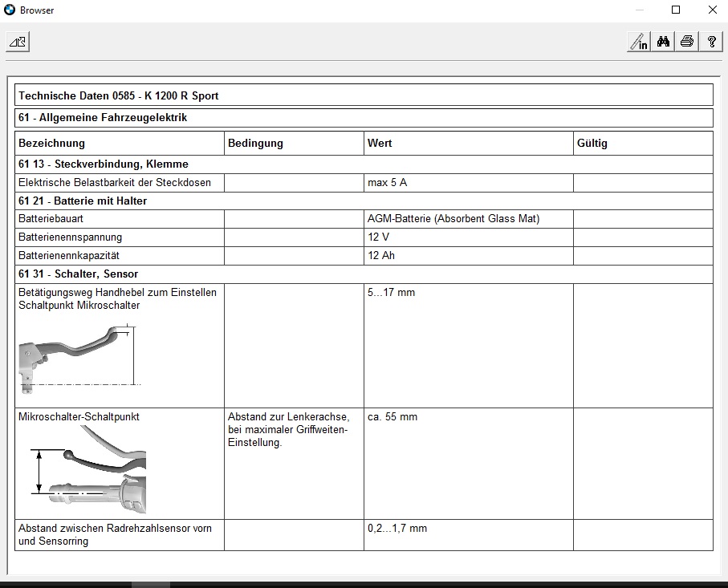Image resolution: width=728 pixels, height=588 pixels.
Task: Open help via question mark icon
Action: coord(711,42)
